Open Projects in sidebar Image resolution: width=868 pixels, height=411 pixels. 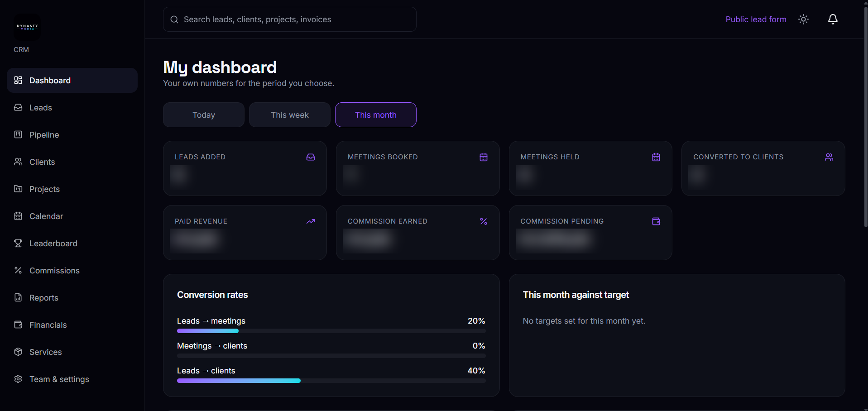click(72, 189)
